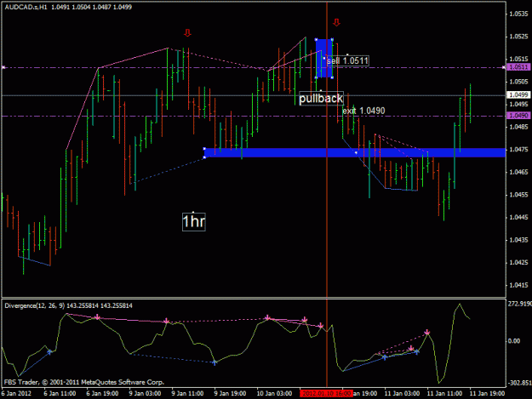Select the small blue rectangle at the sell zone
The image size is (532, 399).
point(324,59)
